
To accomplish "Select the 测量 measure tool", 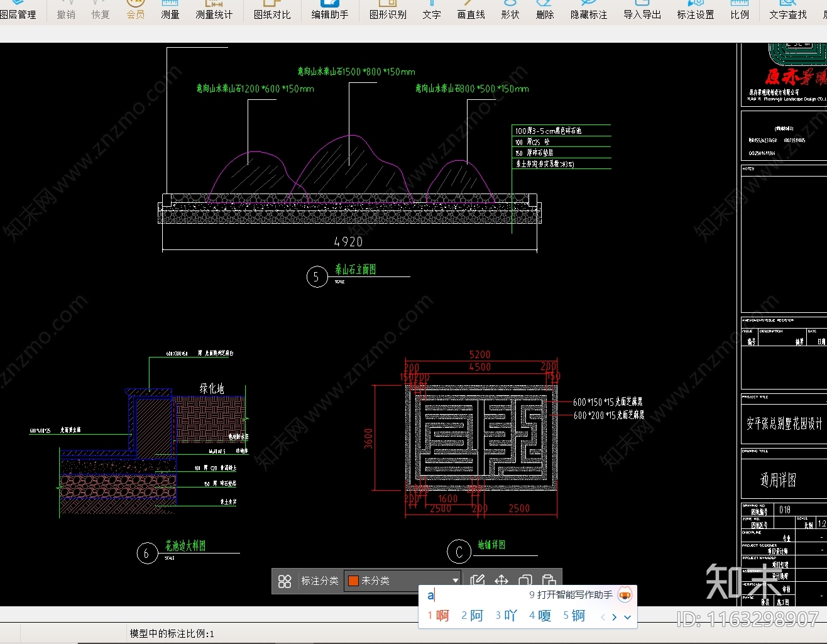I will pyautogui.click(x=170, y=11).
